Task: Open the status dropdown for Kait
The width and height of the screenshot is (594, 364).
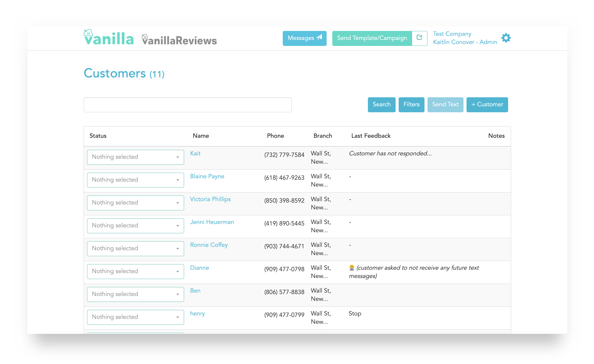Action: tap(135, 157)
